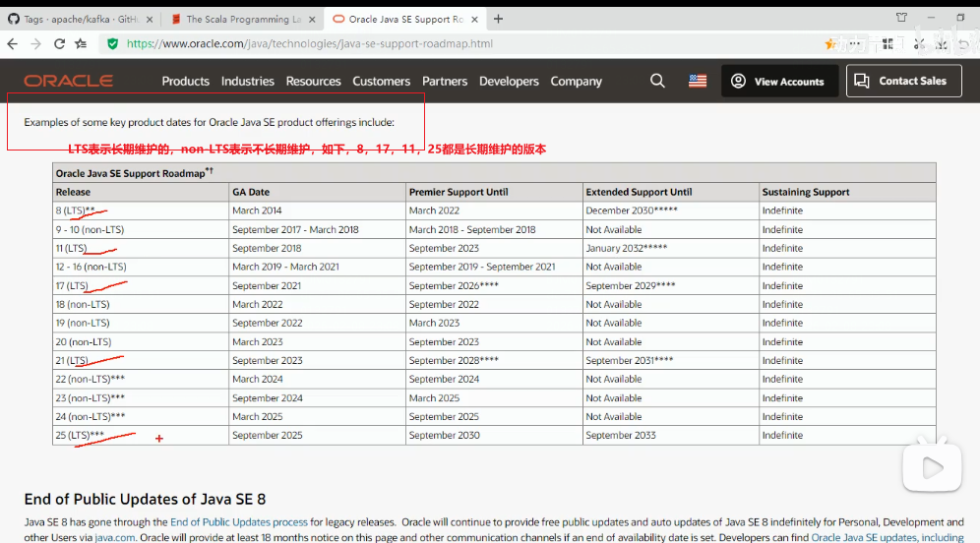Click the 20 (non-LTS) release cell
980x543 pixels.
pyautogui.click(x=141, y=341)
